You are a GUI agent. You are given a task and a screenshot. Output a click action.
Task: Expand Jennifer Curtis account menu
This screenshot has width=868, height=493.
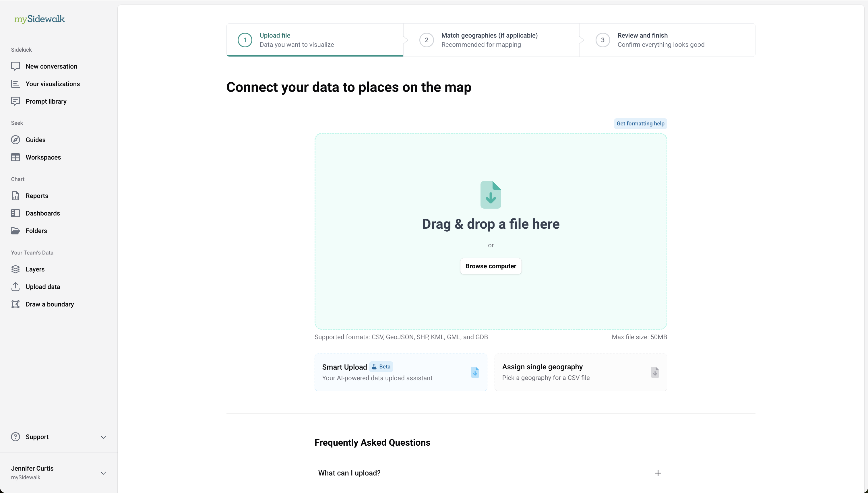(103, 473)
